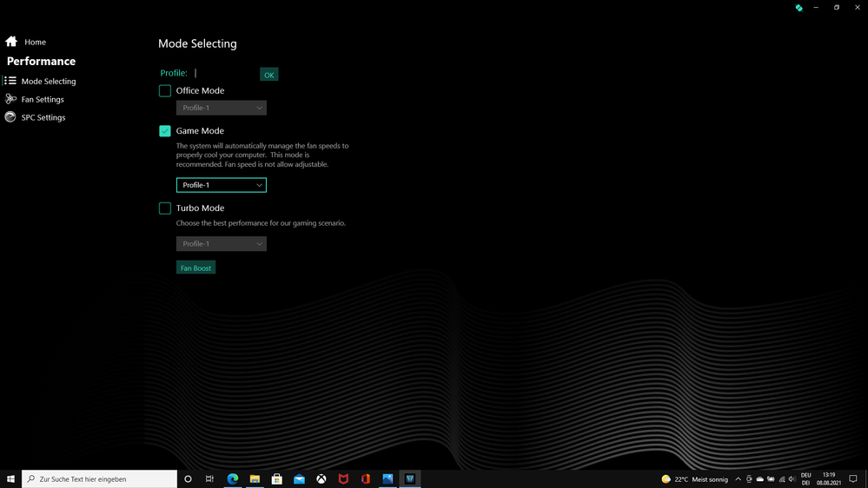
Task: Focus the Profile name input field
Action: (x=225, y=73)
